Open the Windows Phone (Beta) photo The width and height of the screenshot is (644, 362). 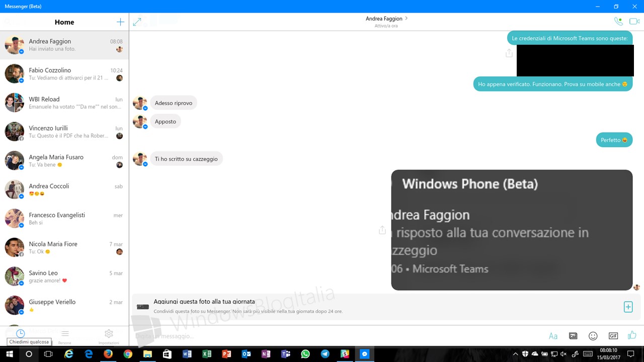coord(512,230)
